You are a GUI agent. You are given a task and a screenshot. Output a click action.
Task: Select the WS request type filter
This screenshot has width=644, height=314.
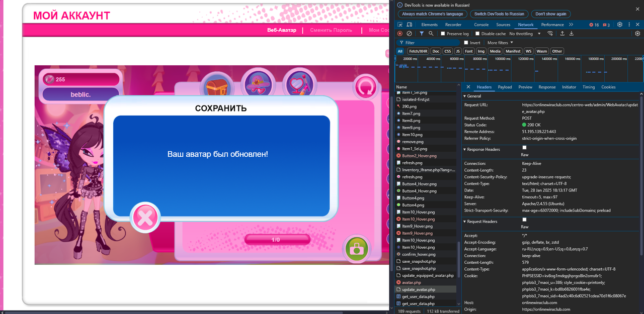(x=528, y=51)
